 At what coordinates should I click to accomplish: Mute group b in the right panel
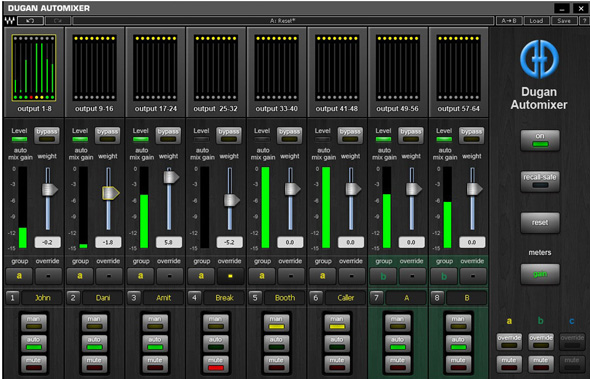pos(541,364)
